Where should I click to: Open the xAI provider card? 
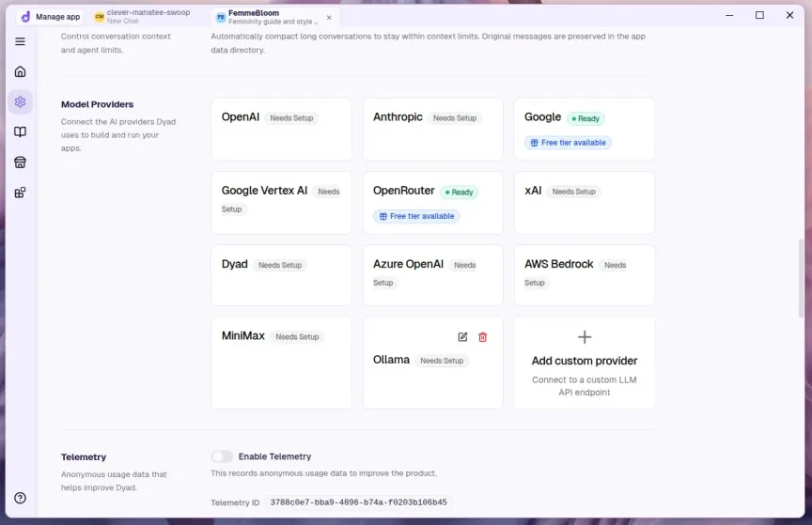pos(585,203)
